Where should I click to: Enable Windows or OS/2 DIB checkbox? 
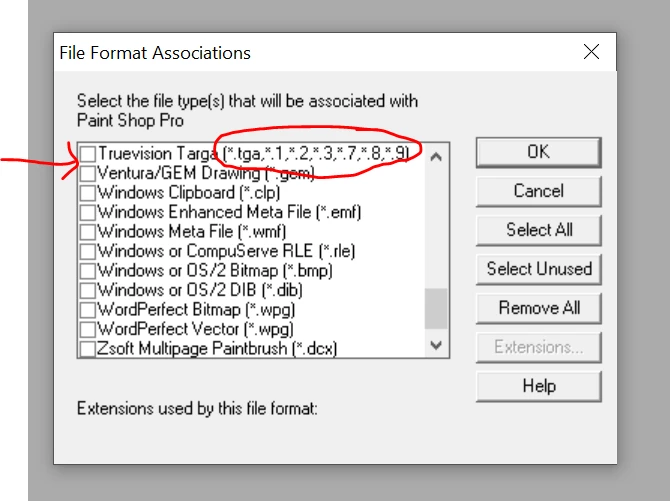point(88,290)
